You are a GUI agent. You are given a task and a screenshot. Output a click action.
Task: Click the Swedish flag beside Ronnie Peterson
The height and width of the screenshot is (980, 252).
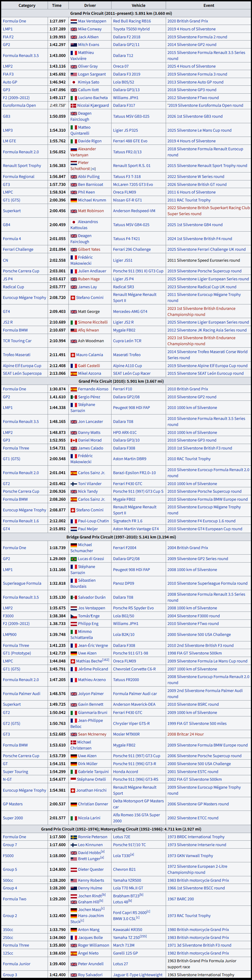[x=73, y=837]
